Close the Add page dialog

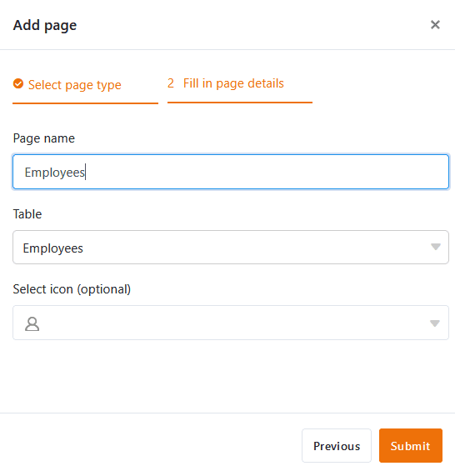click(x=435, y=24)
